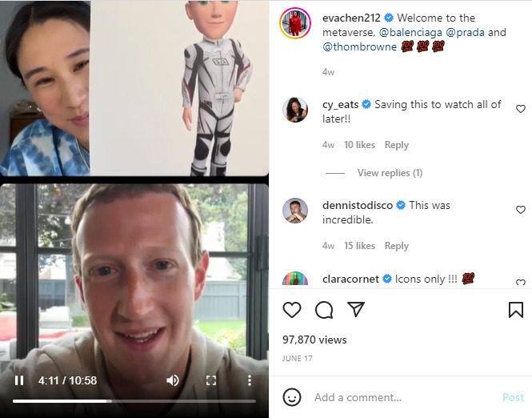Mute the video volume
Screen dimensions: 532x418
coord(173,380)
